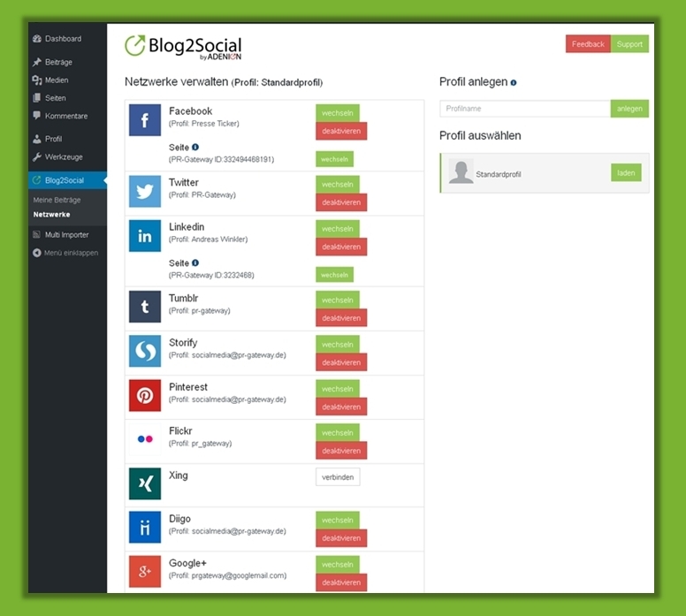Click the LinkedIn network icon
Image resolution: width=686 pixels, height=616 pixels.
pyautogui.click(x=145, y=236)
